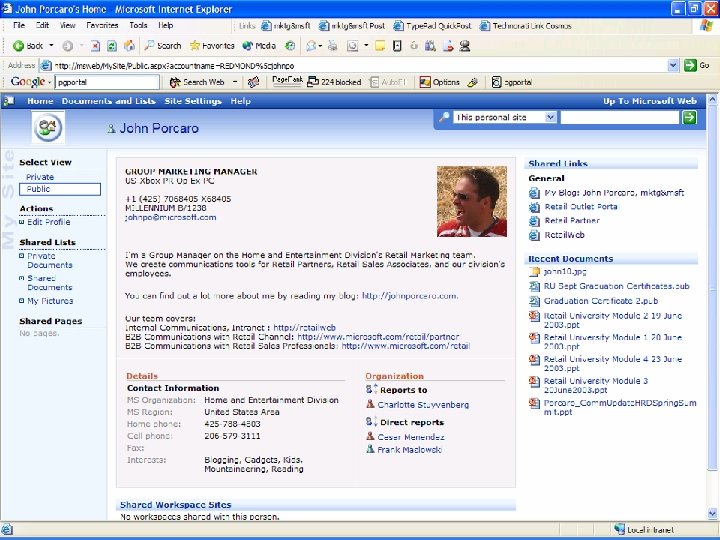Image resolution: width=720 pixels, height=540 pixels.
Task: Open the johnporcaro.com blog link
Action: point(410,296)
